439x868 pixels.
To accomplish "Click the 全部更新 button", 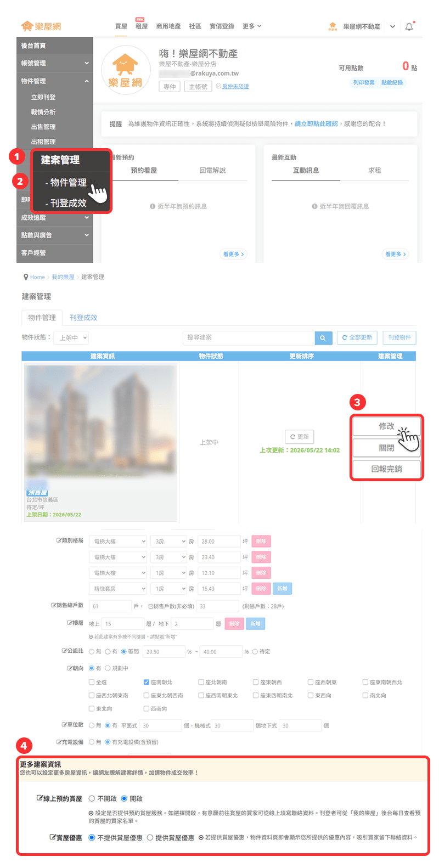I will coord(357,337).
